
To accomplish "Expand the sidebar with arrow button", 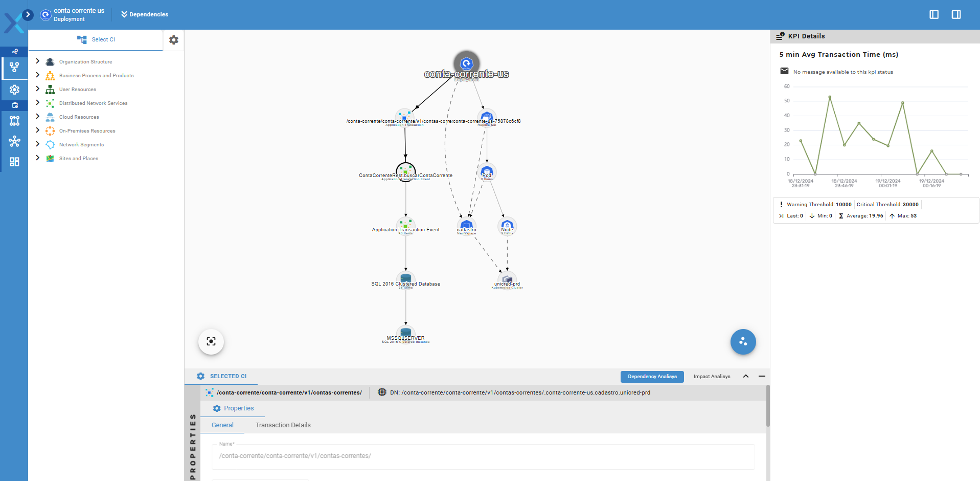I will 28,15.
